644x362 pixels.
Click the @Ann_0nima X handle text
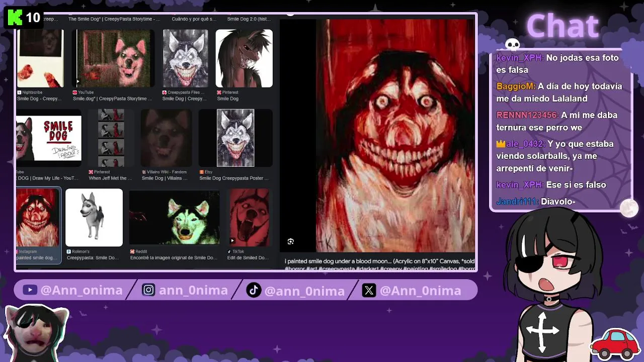420,291
